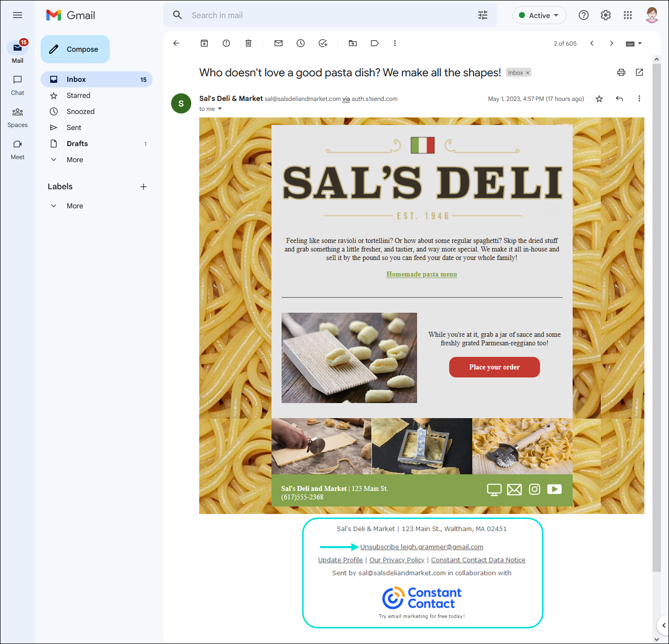669x644 pixels.
Task: Open the Google account avatar
Action: pyautogui.click(x=652, y=15)
